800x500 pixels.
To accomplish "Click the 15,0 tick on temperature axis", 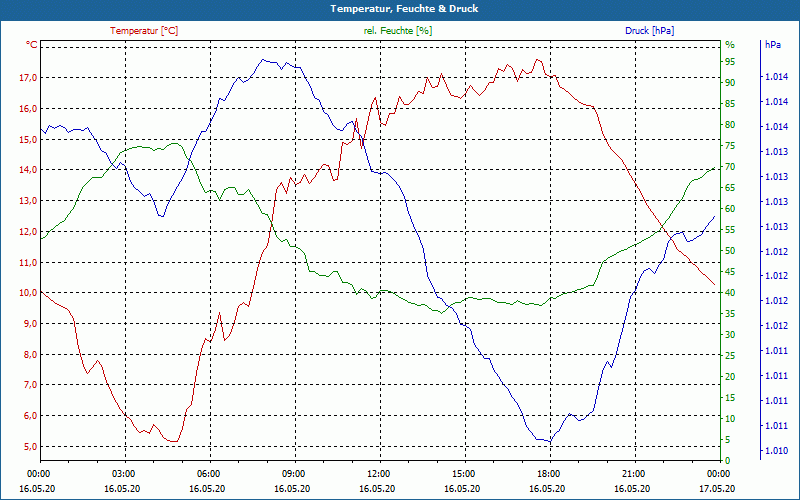I will [x=28, y=139].
